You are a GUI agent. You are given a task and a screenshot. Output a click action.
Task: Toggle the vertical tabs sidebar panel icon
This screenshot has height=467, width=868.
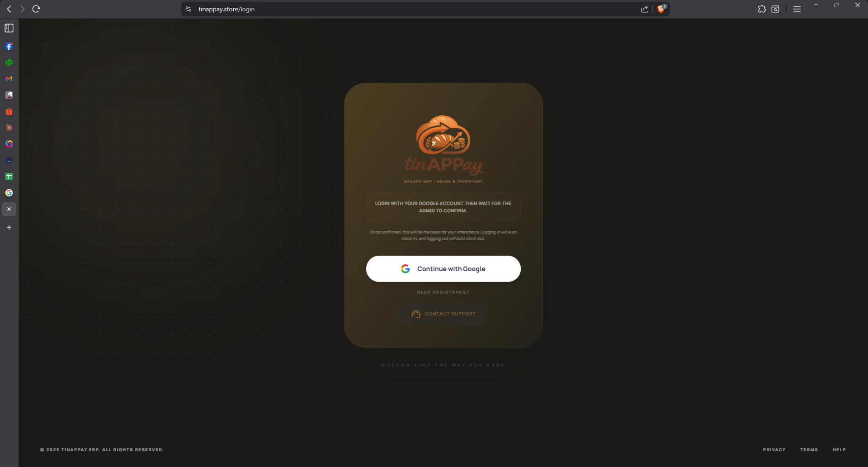point(9,28)
